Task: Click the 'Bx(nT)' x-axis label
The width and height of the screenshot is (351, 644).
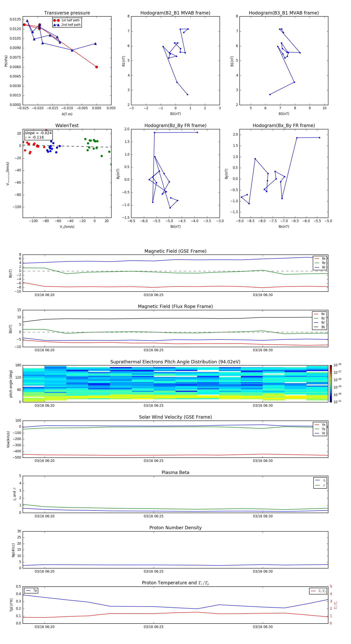Action: [x=284, y=227]
